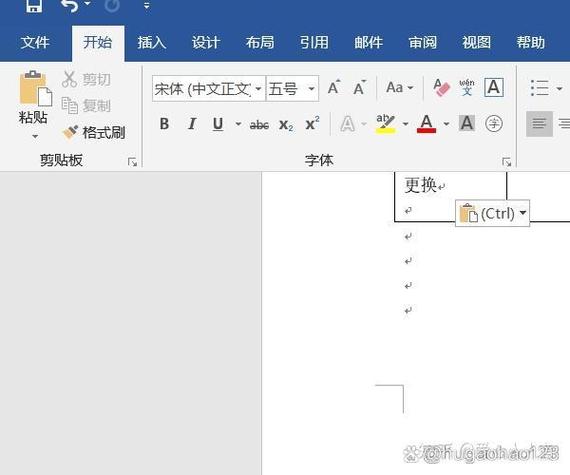Apply the yellow text highlight color
The height and width of the screenshot is (475, 570).
click(x=385, y=124)
